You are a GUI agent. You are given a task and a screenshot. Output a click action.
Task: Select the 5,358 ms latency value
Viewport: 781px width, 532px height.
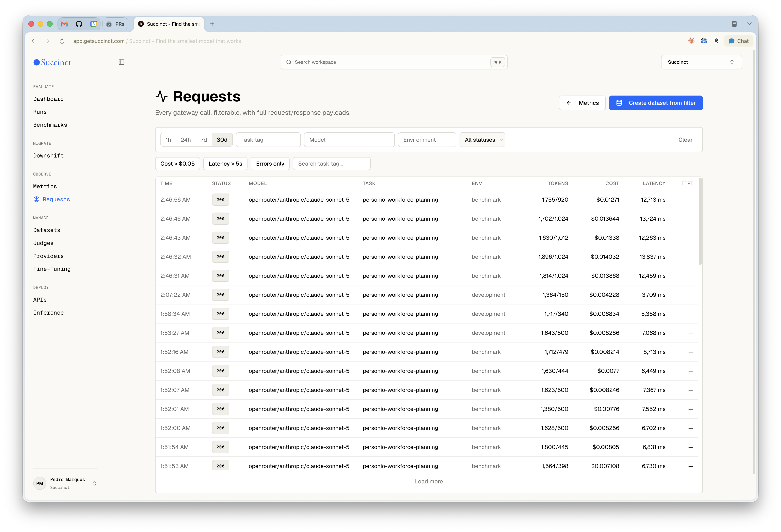tap(653, 314)
